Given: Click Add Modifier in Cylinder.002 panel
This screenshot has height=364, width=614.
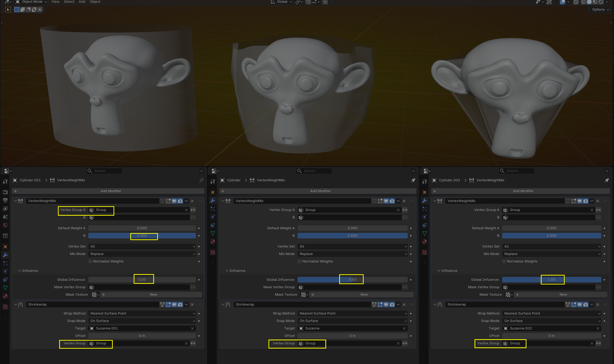Looking at the screenshot, I should [523, 191].
